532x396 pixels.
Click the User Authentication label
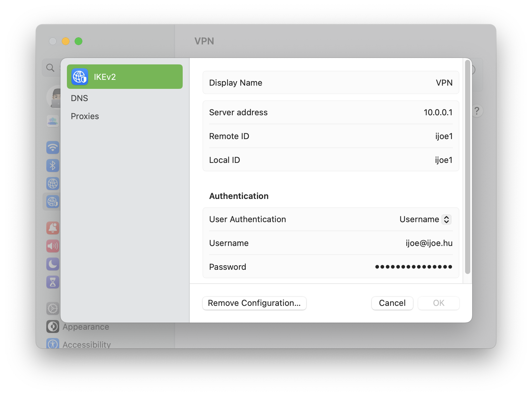(x=247, y=219)
